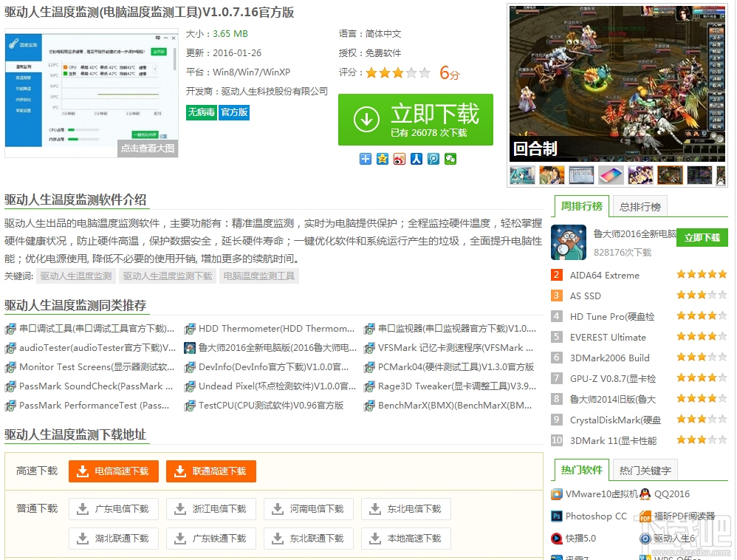Click 东北联通下载 button
The image size is (737, 560).
pos(309,539)
